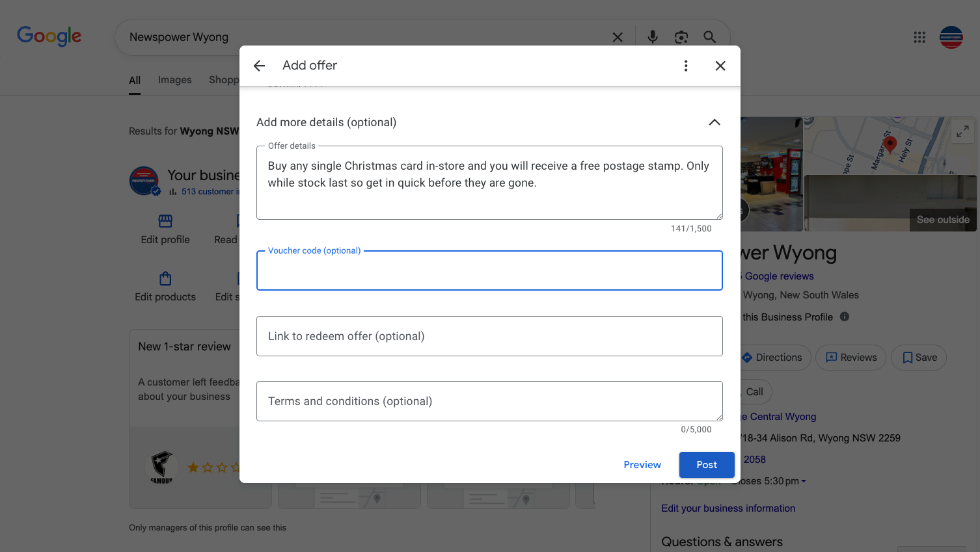Viewport: 980px width, 552px height.
Task: Go to Google homepage via logo
Action: (x=49, y=36)
